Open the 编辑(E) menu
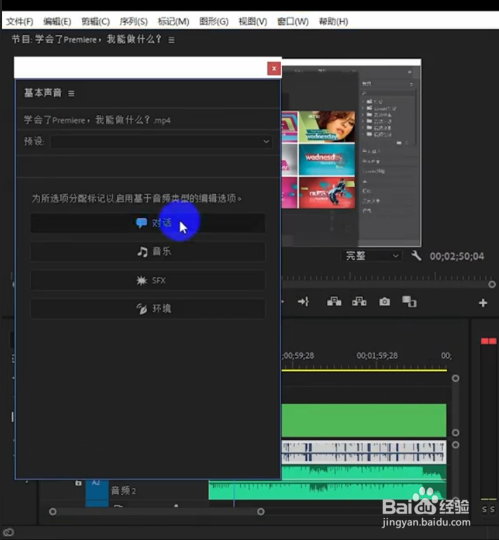499x540 pixels. tap(57, 21)
